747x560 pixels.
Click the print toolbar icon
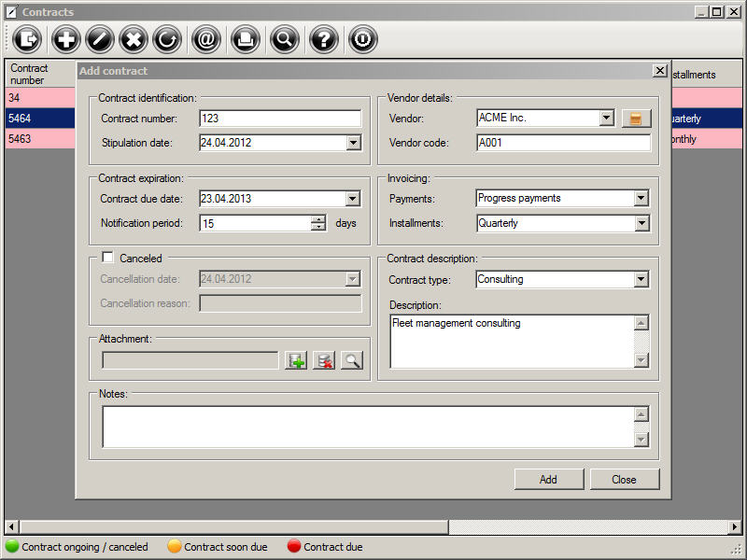246,39
